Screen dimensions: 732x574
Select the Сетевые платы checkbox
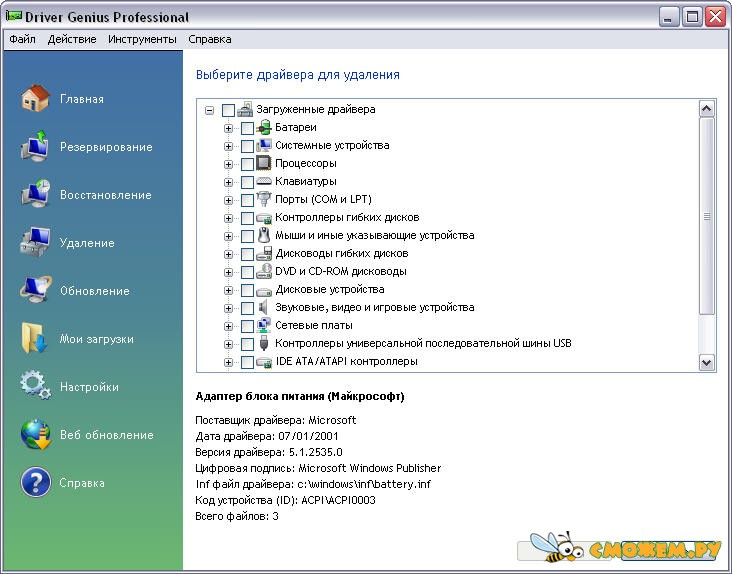(x=247, y=326)
